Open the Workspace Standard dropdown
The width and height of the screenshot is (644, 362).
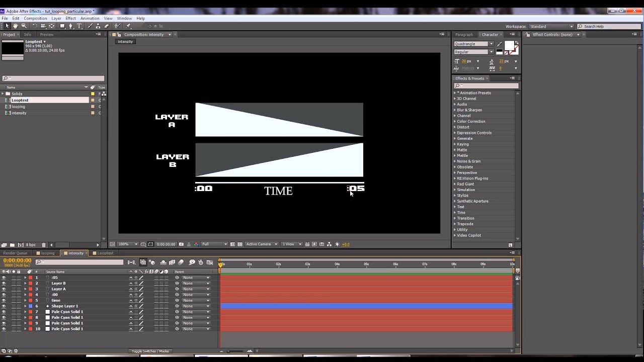(x=551, y=26)
